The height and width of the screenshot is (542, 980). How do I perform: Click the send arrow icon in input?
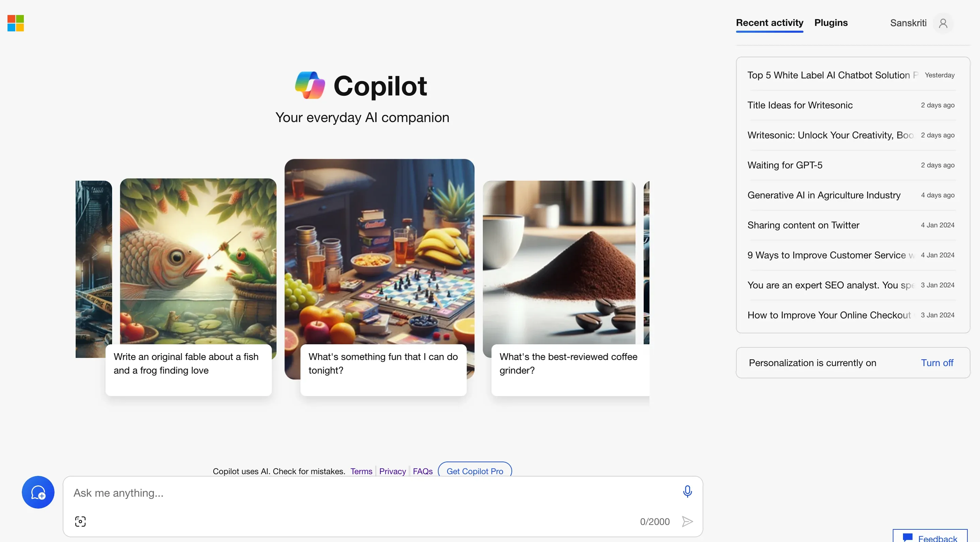(687, 521)
